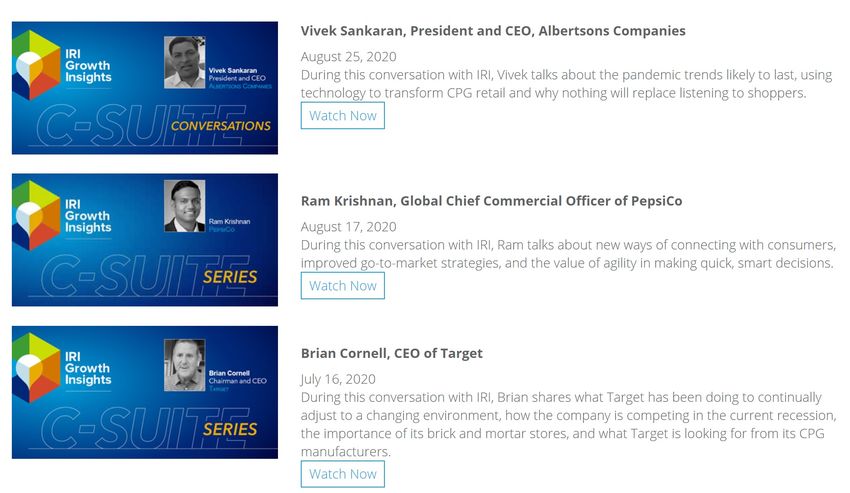Click the SERIES label on Ram Krishnan banner
The height and width of the screenshot is (493, 850).
click(x=230, y=277)
